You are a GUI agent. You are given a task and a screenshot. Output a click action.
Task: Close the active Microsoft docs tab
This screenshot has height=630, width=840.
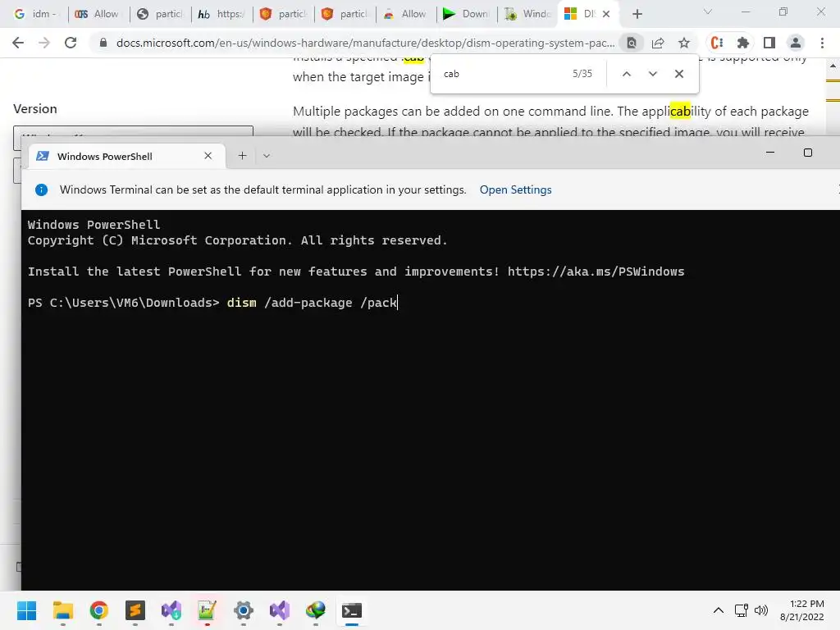click(x=606, y=14)
